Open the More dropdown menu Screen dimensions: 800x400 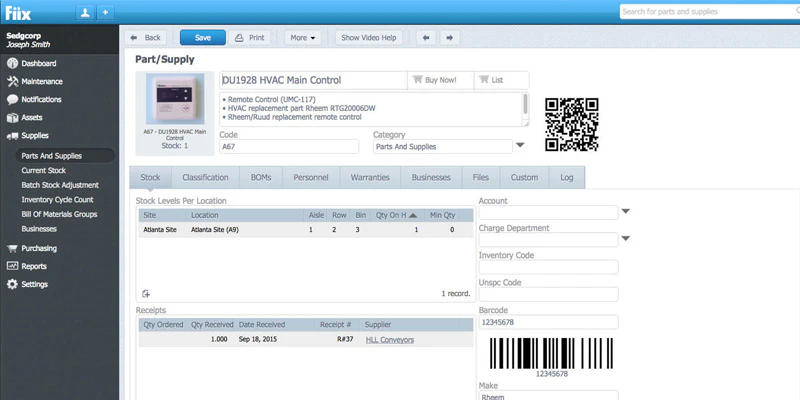pos(303,38)
